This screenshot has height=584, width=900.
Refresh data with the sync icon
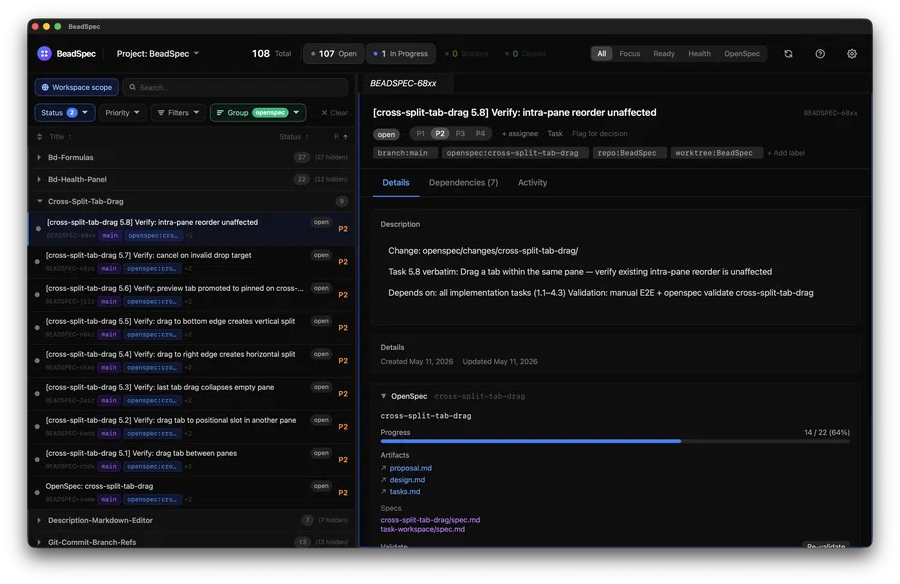(x=788, y=53)
